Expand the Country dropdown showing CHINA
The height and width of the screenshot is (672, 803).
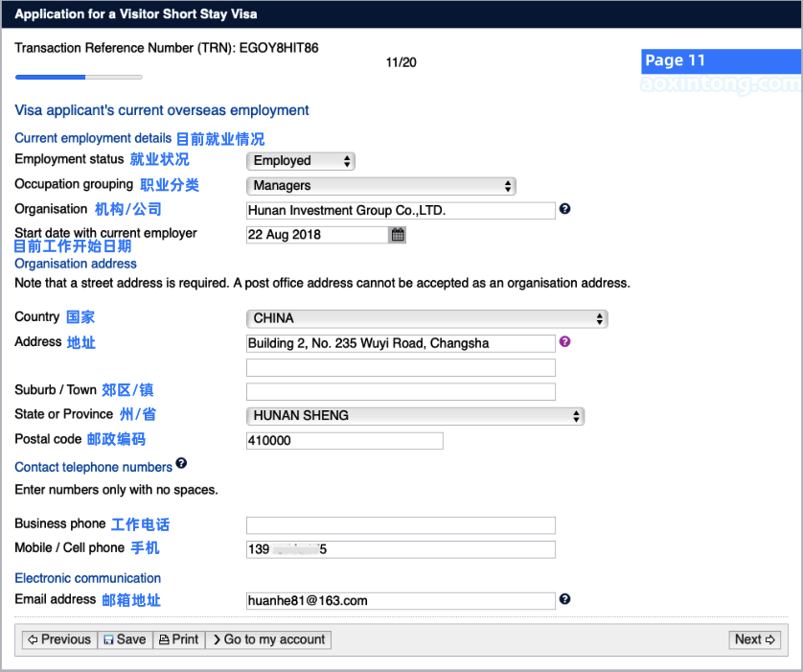tap(427, 318)
